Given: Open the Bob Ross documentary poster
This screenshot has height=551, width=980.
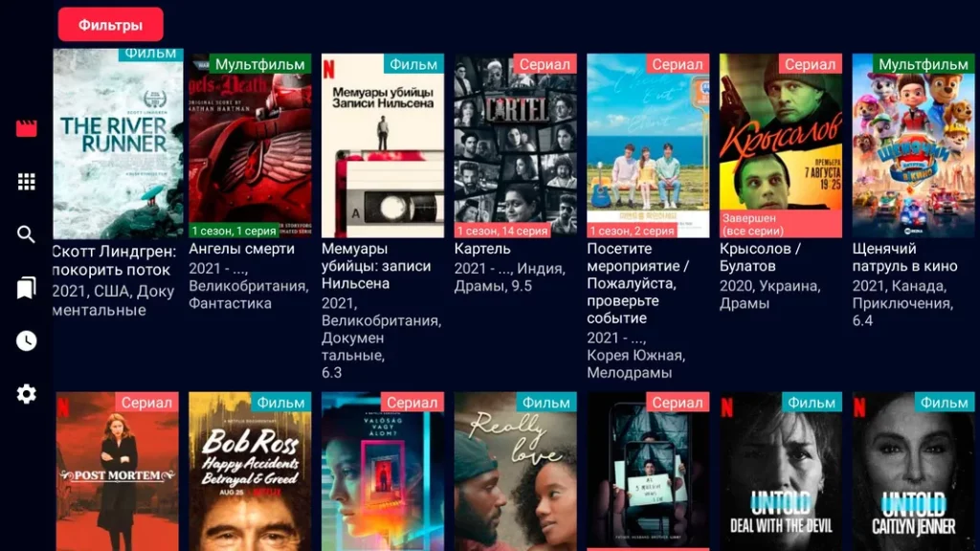Looking at the screenshot, I should (250, 472).
